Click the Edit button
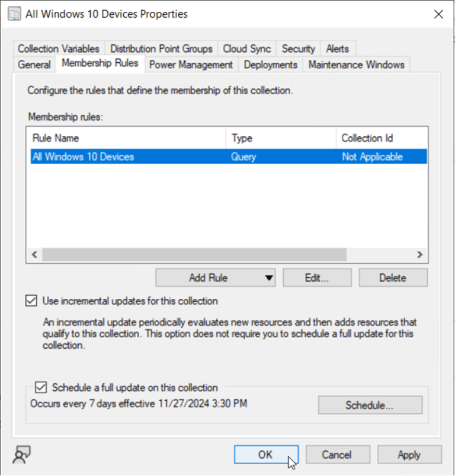 pyautogui.click(x=316, y=277)
